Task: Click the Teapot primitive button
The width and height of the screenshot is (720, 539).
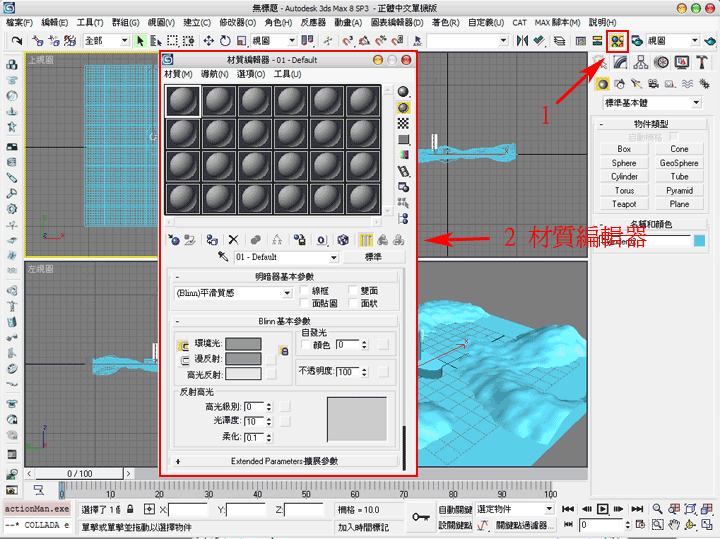Action: pos(624,204)
